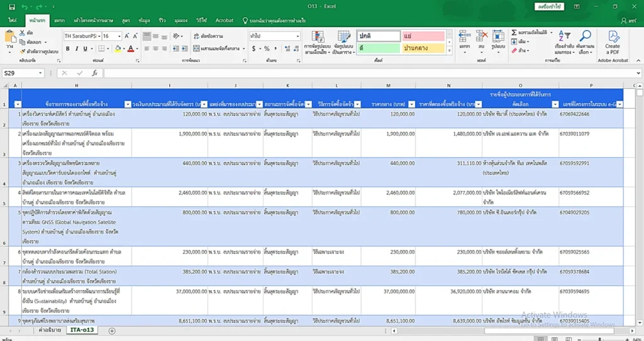Viewport: 644px width, 341px height.
Task: Click the Cut scissors icon
Action: click(22, 33)
